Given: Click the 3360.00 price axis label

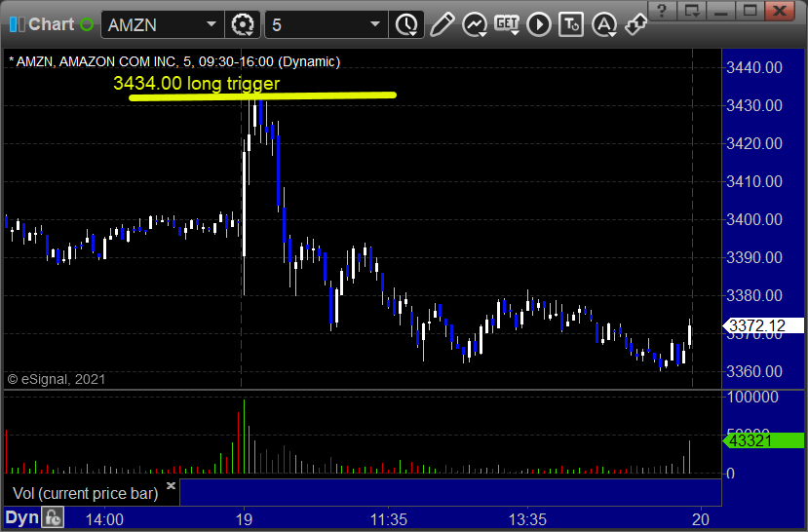Looking at the screenshot, I should [x=753, y=371].
